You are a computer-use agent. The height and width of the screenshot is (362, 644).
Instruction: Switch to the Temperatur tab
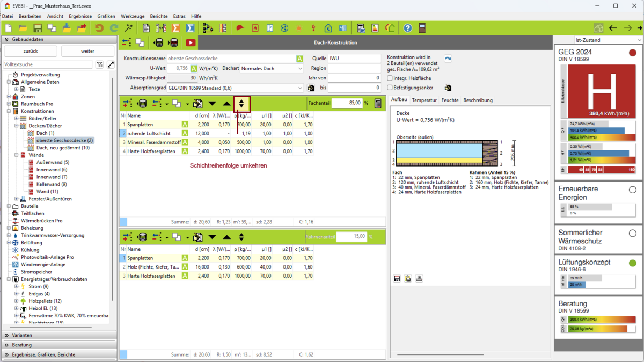click(x=424, y=100)
